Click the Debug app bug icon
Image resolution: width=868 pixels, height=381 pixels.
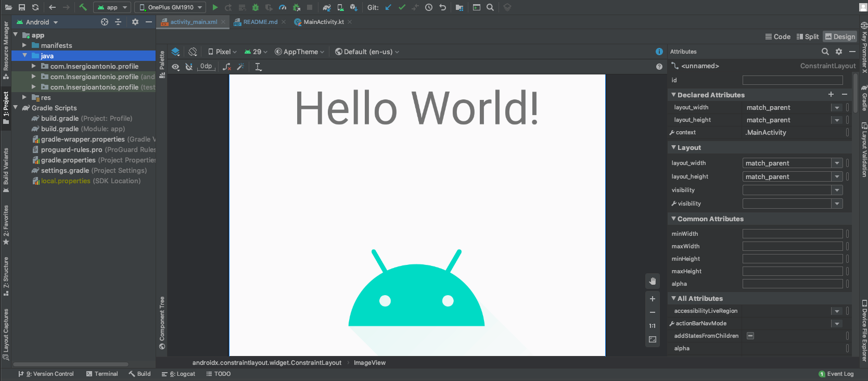pyautogui.click(x=255, y=7)
